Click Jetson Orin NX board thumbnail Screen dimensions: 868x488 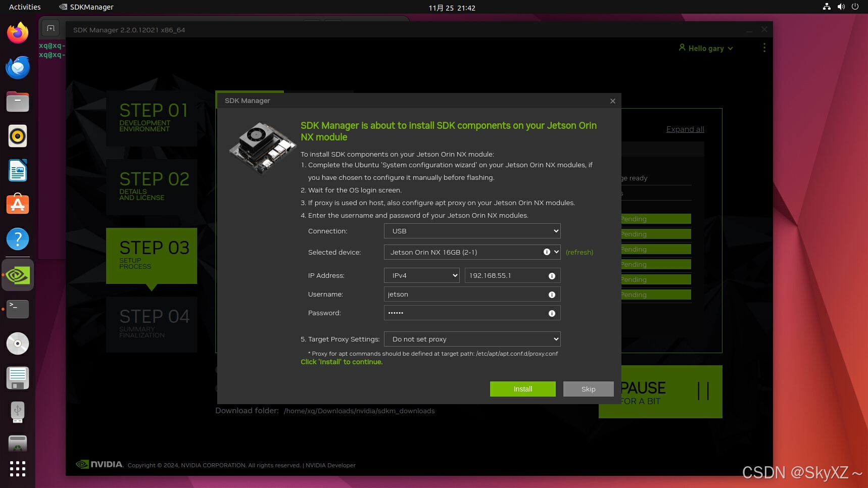coord(262,148)
